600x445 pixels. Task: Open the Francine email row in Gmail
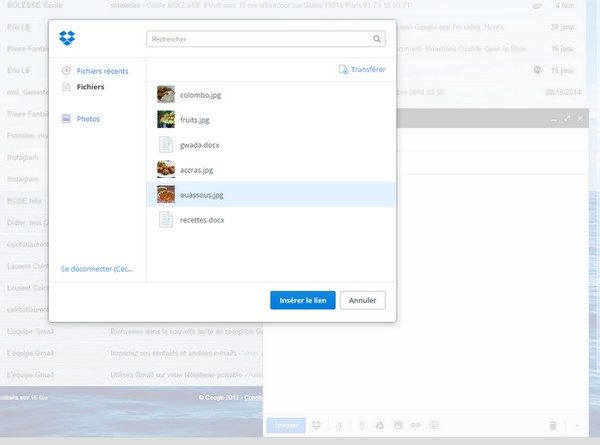tap(24, 136)
